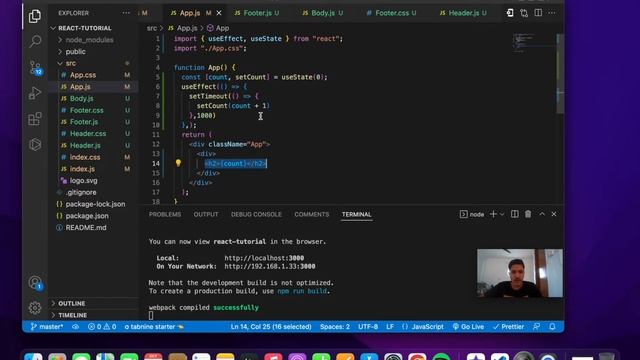640x360 pixels.
Task: Expand the OUTLINE section
Action: click(71, 304)
